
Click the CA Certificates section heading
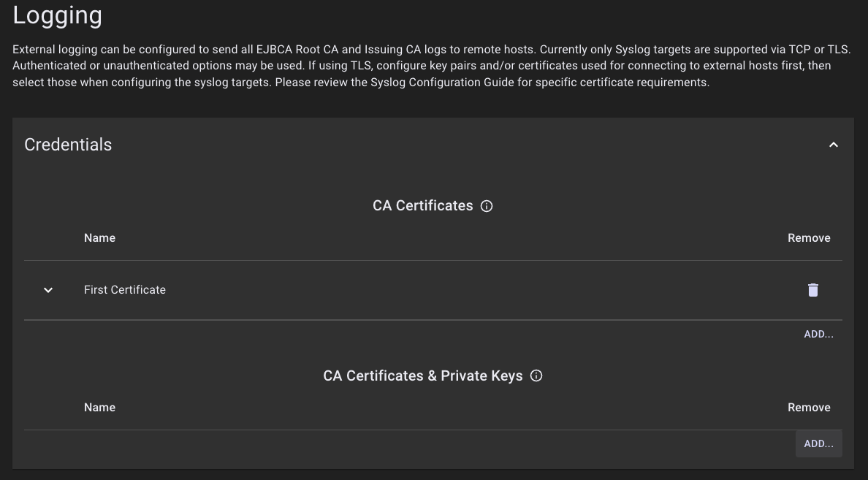point(422,206)
